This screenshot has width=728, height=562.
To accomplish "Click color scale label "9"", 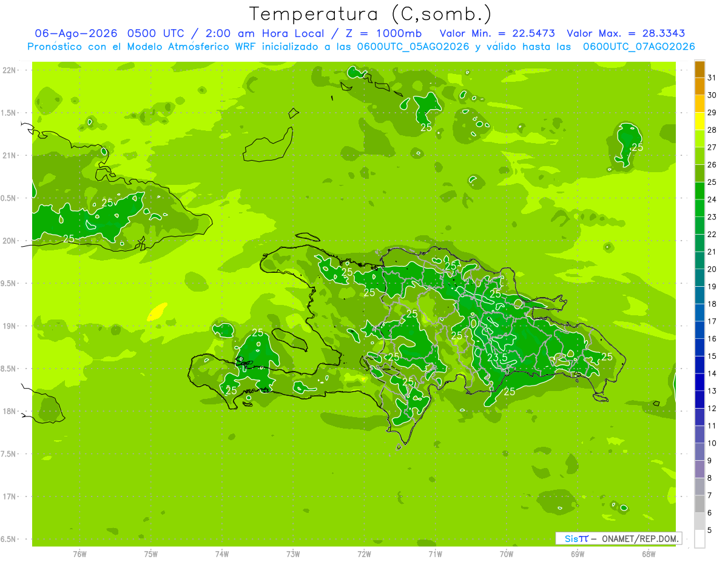I will pos(710,461).
